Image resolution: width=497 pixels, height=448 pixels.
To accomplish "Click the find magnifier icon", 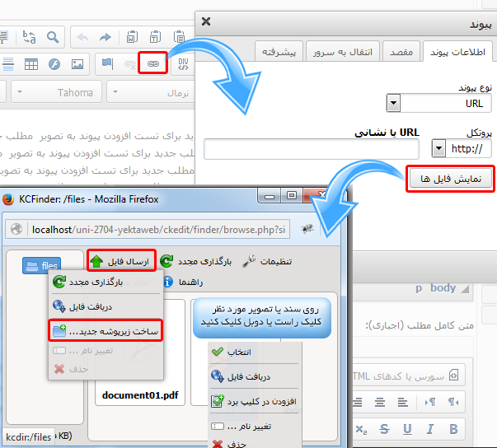I will click(53, 36).
